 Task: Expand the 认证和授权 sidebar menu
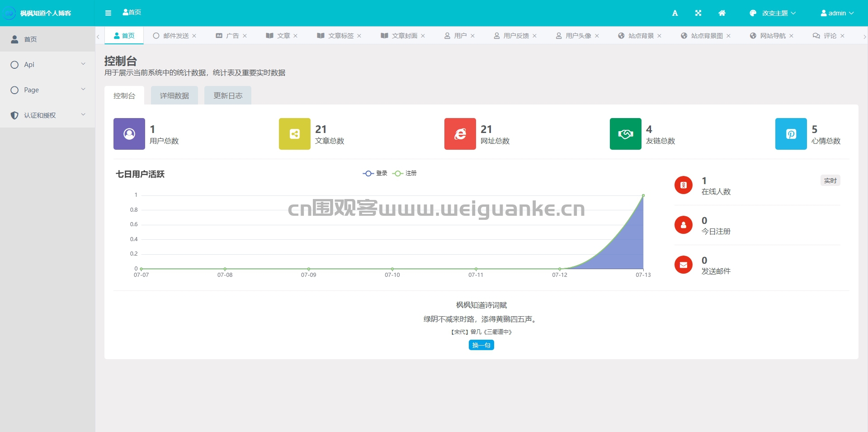coord(47,115)
